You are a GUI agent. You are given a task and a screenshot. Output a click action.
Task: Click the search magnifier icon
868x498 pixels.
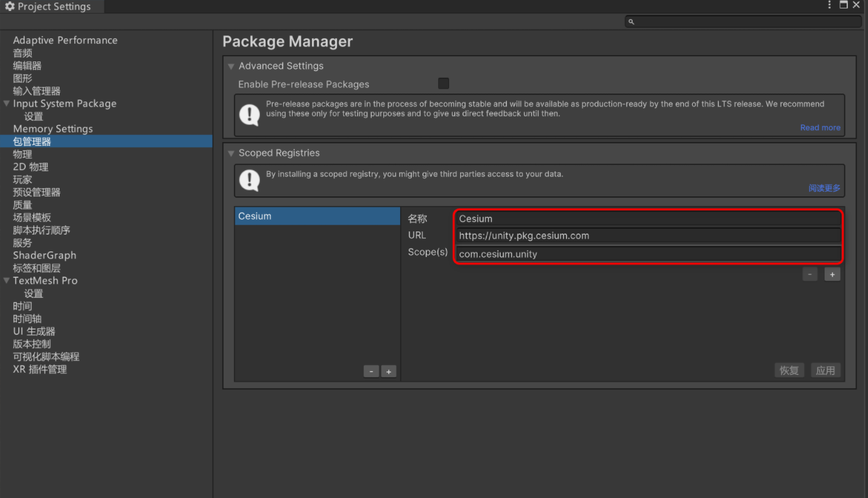click(631, 22)
